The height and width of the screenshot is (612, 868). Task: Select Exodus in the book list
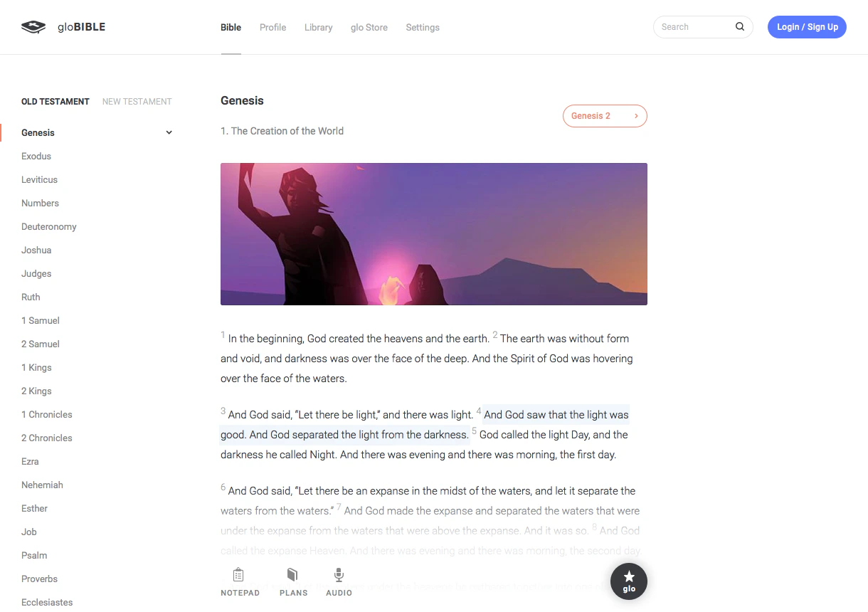pos(36,156)
